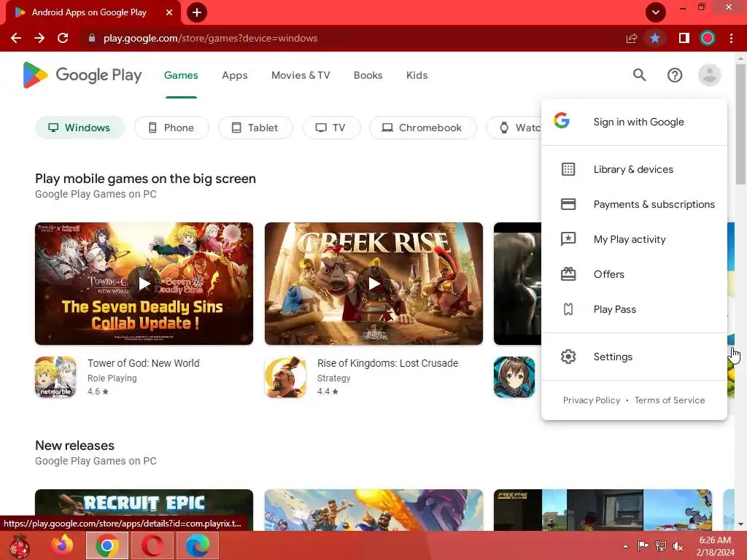Show hidden tray icons arrow
Image resolution: width=747 pixels, height=560 pixels.
click(625, 546)
